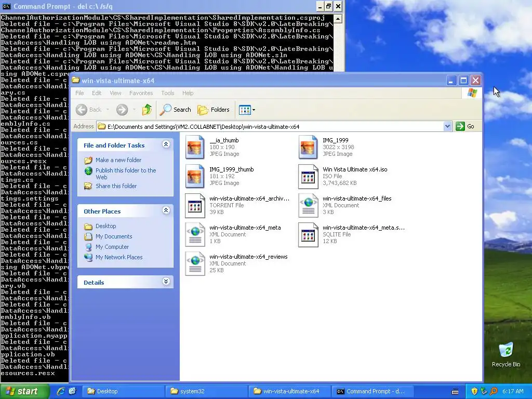Toggle the Folders pane

tap(214, 110)
